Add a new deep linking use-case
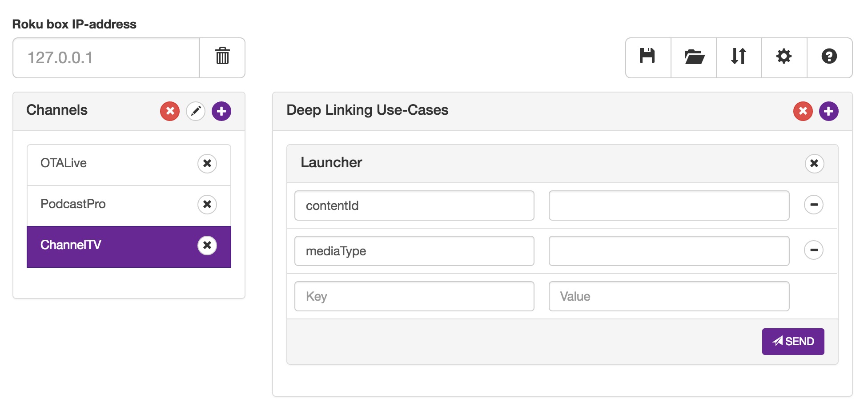Screen dimensions: 868x419 click(829, 111)
